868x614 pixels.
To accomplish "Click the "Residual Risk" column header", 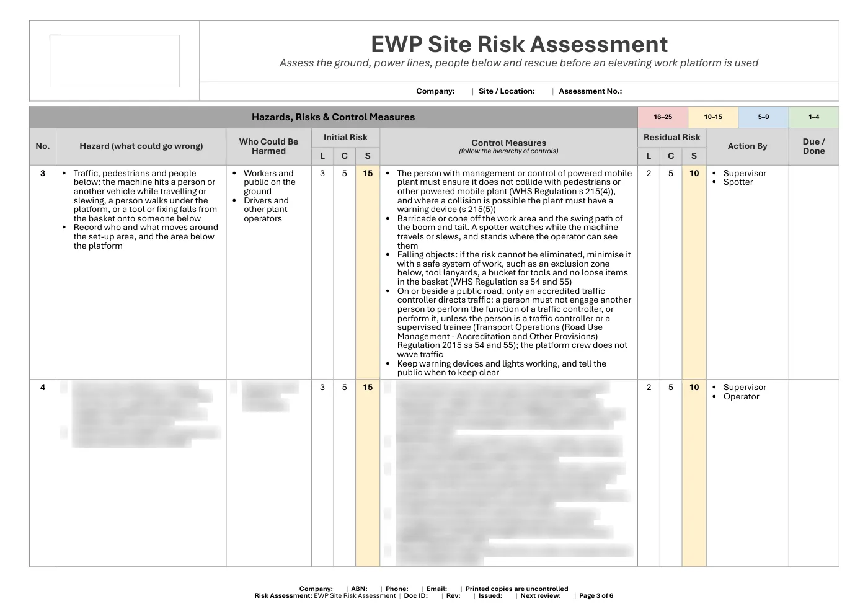I will pos(672,138).
